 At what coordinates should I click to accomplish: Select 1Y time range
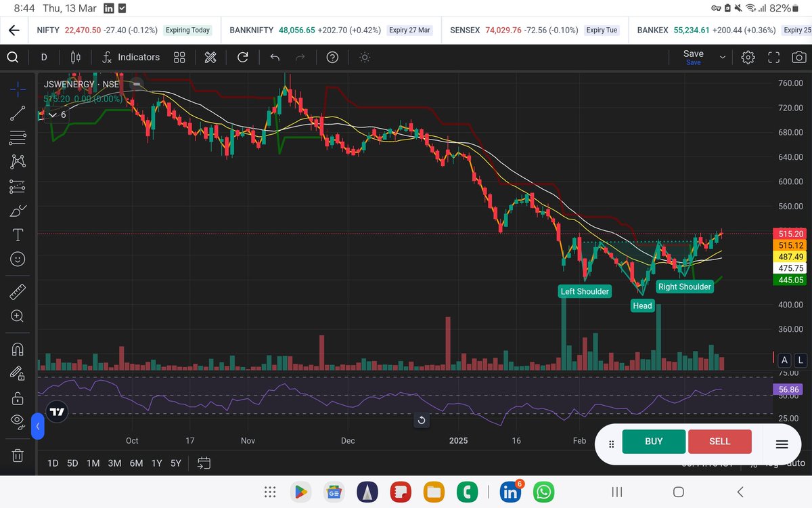click(156, 463)
